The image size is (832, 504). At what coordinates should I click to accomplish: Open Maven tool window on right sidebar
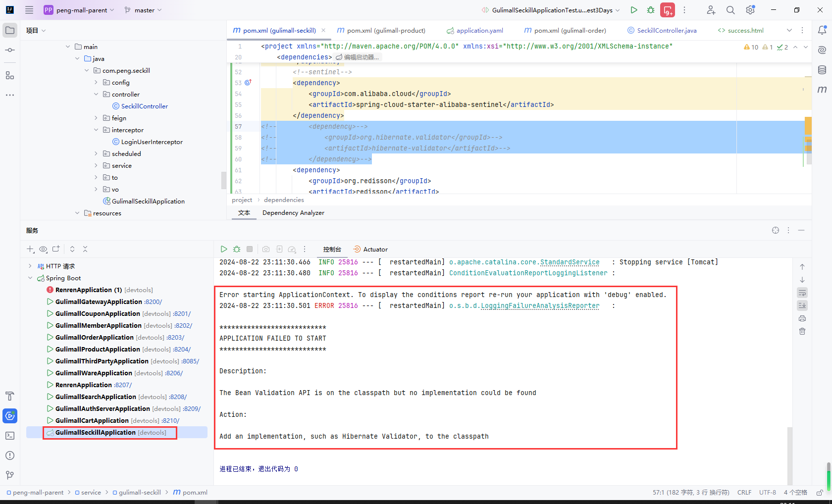tap(822, 90)
